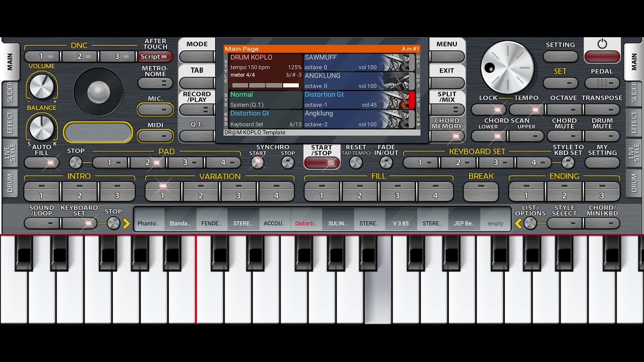Click the Fade In/Out round button
Viewport: 644px width, 362px height.
click(386, 162)
